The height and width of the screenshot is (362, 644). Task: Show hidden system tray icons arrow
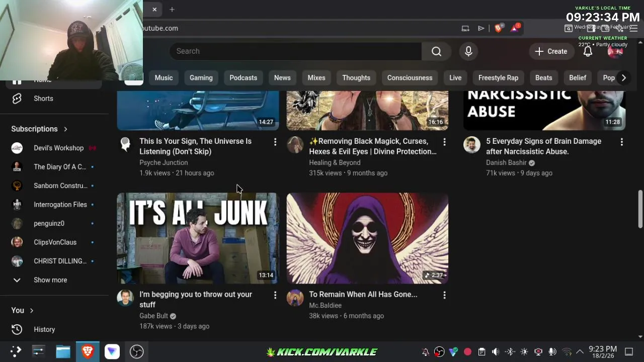(x=580, y=352)
